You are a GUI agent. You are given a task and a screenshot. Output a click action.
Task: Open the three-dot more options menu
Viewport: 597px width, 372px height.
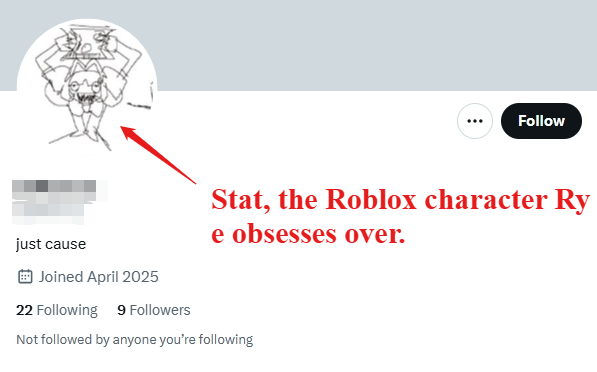tap(475, 121)
